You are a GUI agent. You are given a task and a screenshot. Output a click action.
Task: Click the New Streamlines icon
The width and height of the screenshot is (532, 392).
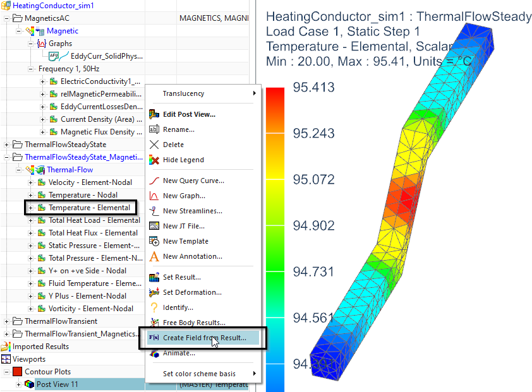154,211
